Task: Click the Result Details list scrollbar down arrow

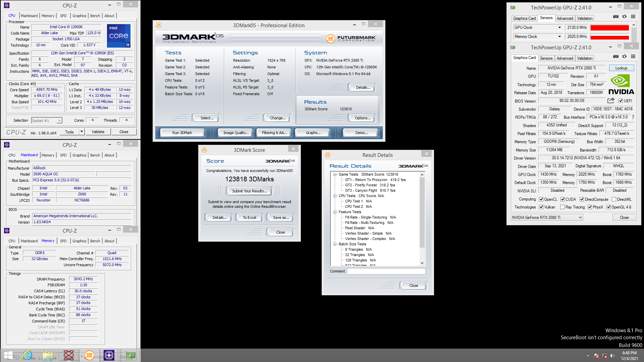Action: (422, 263)
